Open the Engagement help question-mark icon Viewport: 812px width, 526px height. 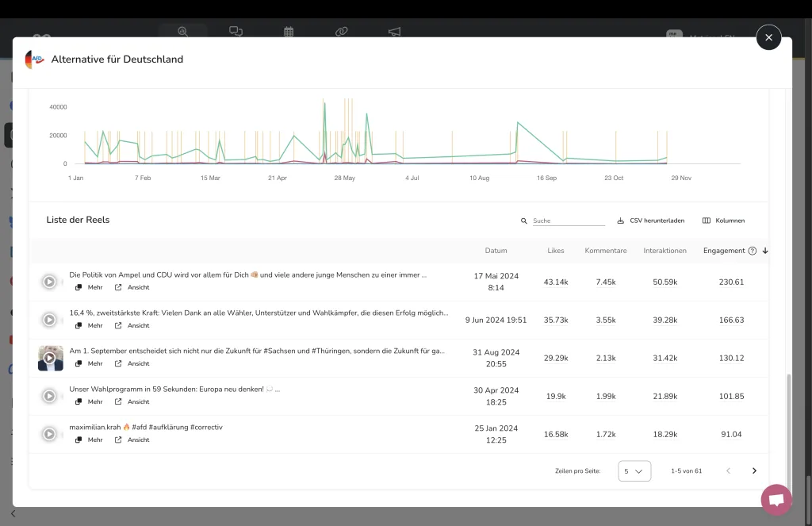(753, 251)
